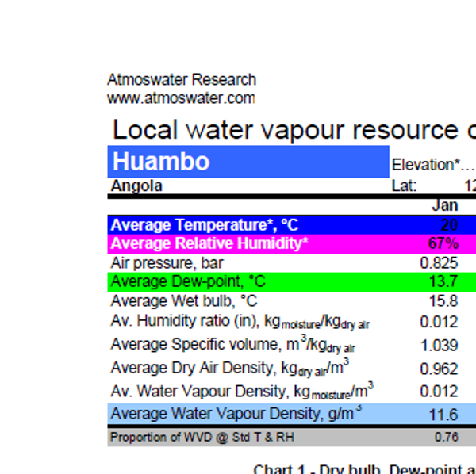Select the Average Wet bulb label
This screenshot has width=476, height=474.
pyautogui.click(x=184, y=301)
